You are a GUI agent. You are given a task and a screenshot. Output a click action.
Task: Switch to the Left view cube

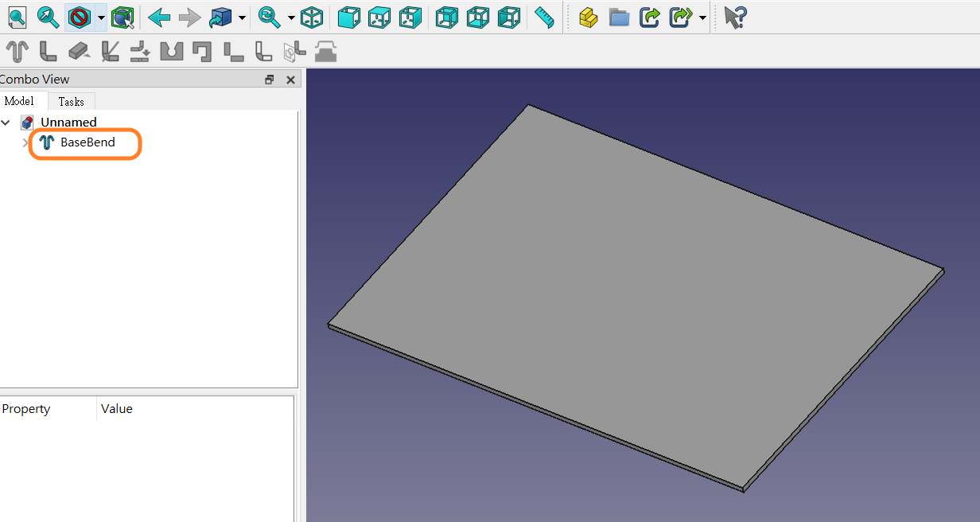point(508,17)
